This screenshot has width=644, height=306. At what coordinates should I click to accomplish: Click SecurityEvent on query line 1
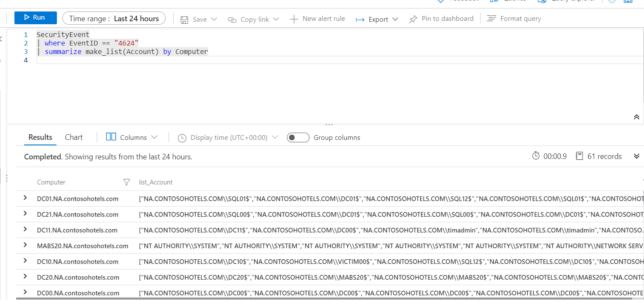coord(63,34)
